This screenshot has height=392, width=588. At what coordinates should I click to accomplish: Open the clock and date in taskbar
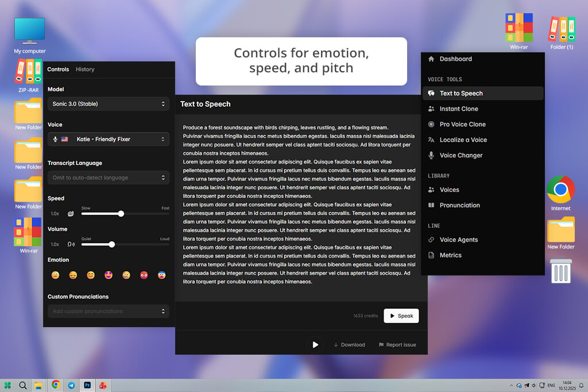click(x=567, y=385)
